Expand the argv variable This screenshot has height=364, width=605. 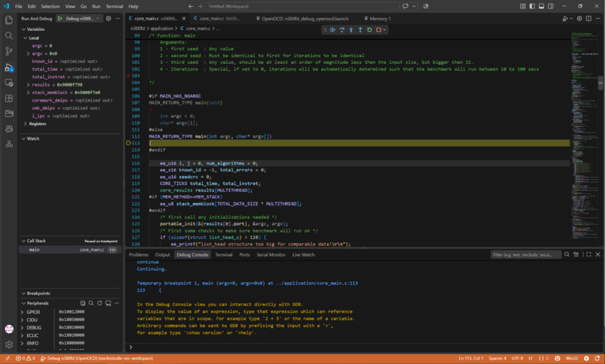point(28,54)
